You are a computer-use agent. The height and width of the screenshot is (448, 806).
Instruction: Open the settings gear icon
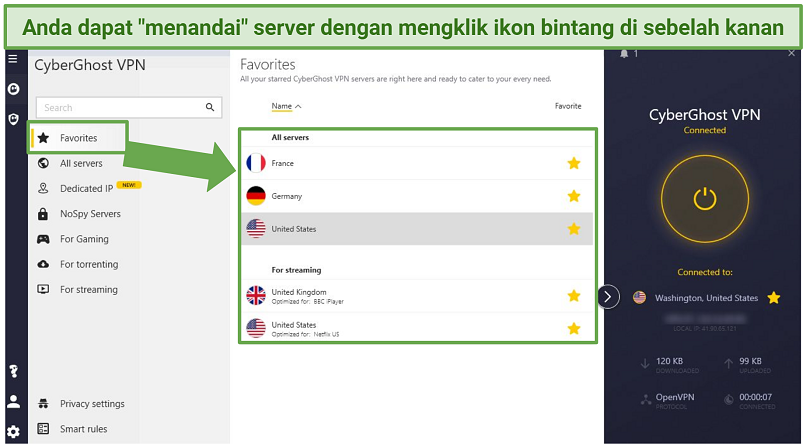[13, 432]
